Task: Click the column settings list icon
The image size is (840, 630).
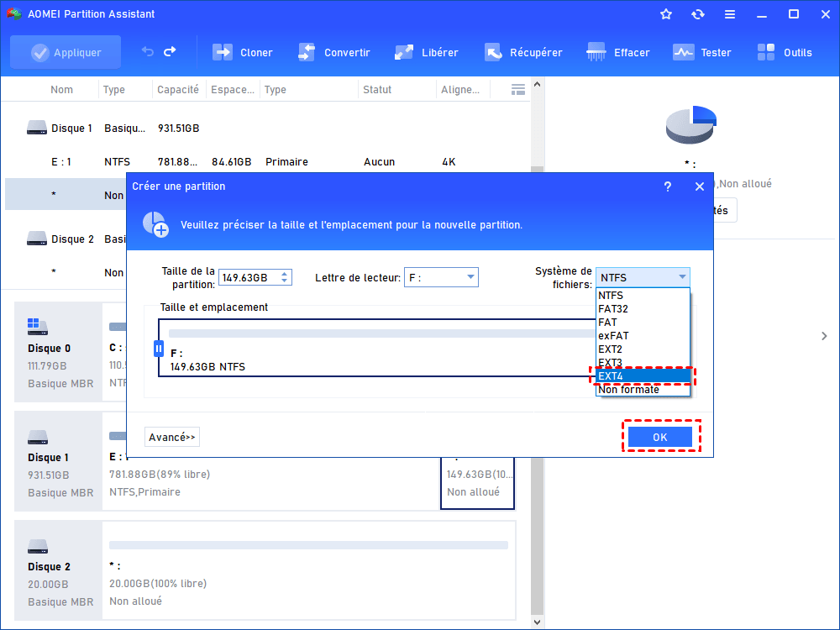Action: click(518, 90)
